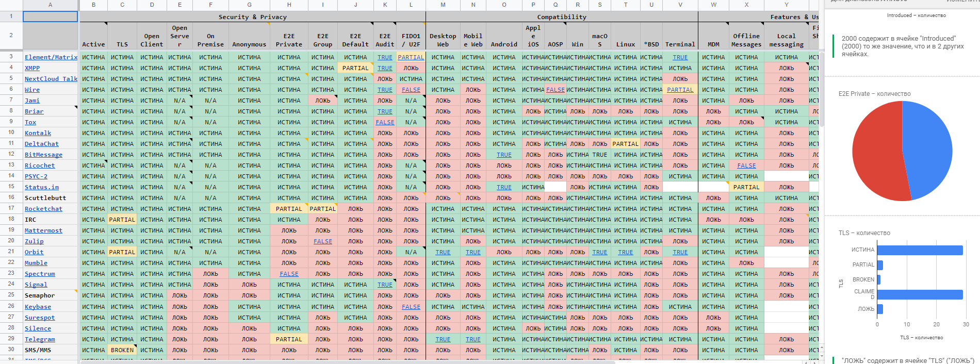Click FALSE FIDO1 link in the Wire row

tap(411, 90)
